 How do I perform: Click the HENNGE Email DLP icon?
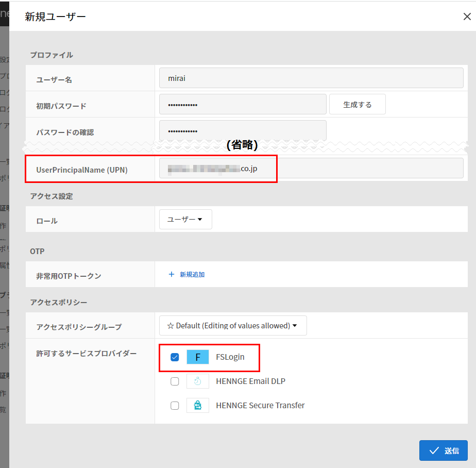pos(198,381)
